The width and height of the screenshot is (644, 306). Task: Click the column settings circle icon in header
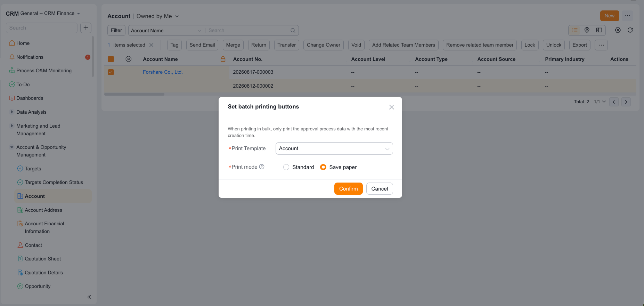[x=129, y=59]
